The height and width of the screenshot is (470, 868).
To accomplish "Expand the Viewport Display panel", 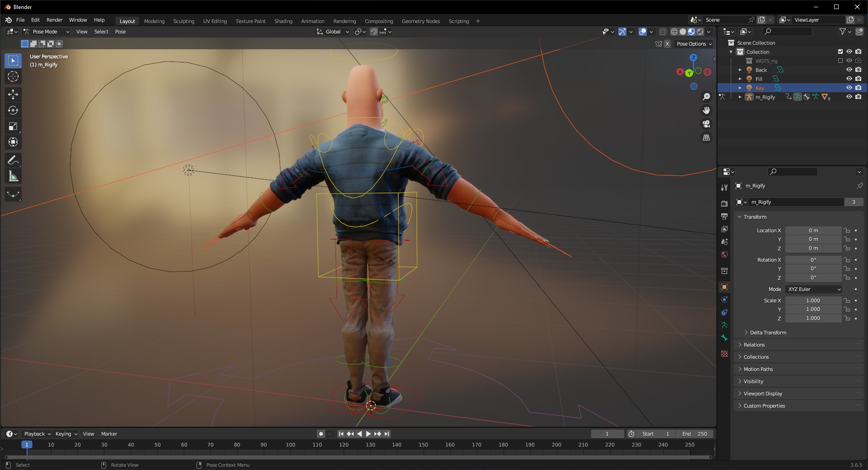I will point(762,394).
